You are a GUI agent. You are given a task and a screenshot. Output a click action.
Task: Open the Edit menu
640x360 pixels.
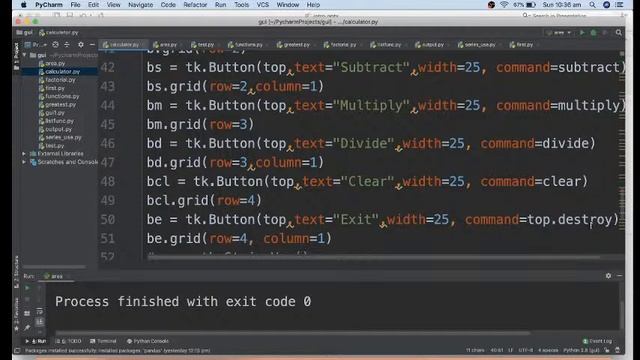coord(93,5)
